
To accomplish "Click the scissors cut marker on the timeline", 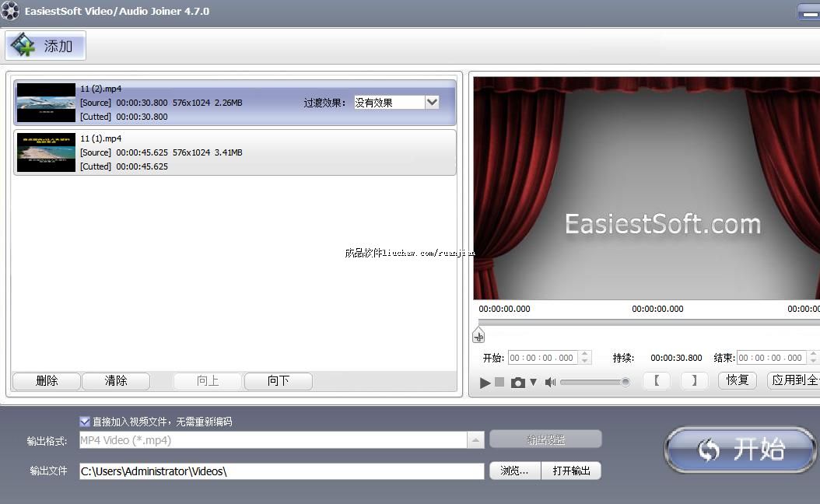I will pyautogui.click(x=478, y=336).
